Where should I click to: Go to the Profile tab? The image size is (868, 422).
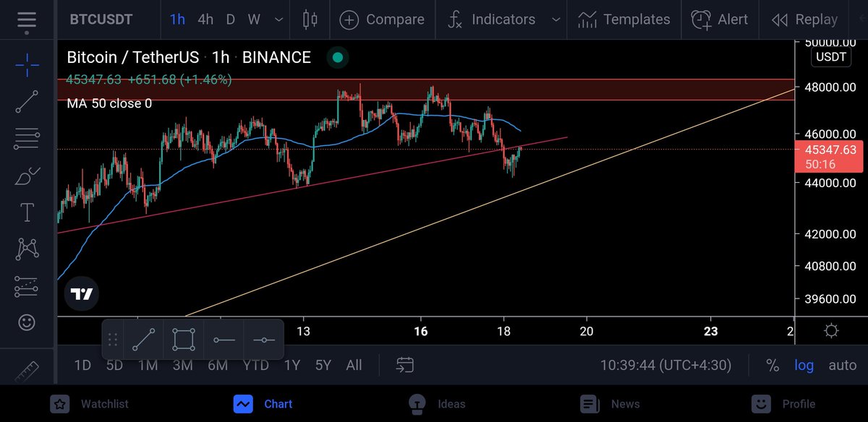[783, 403]
